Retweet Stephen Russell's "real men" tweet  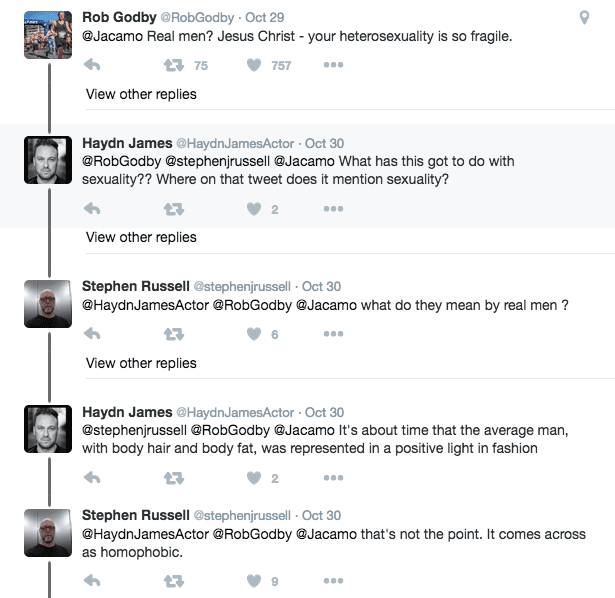[x=172, y=334]
